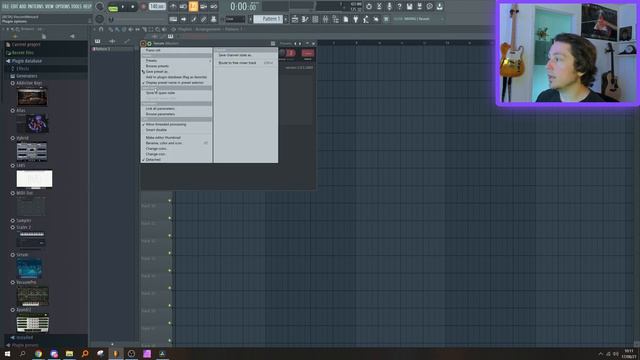Click the red button in plugin panel
This screenshot has height=360, width=640.
pyautogui.click(x=308, y=53)
